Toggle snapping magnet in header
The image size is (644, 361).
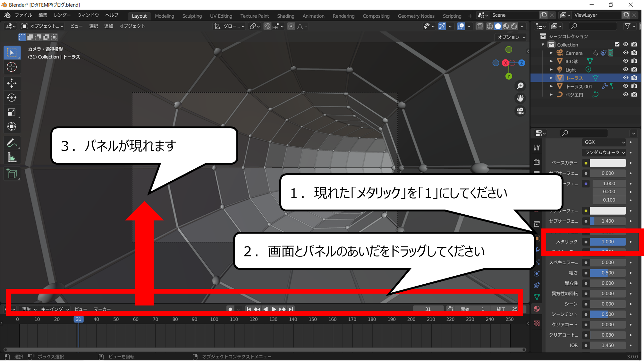pos(267,26)
